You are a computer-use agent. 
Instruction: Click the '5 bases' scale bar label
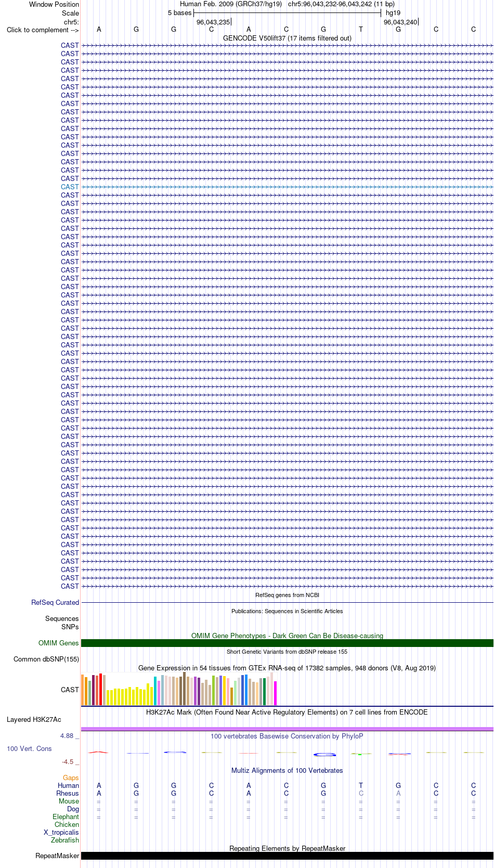click(180, 12)
